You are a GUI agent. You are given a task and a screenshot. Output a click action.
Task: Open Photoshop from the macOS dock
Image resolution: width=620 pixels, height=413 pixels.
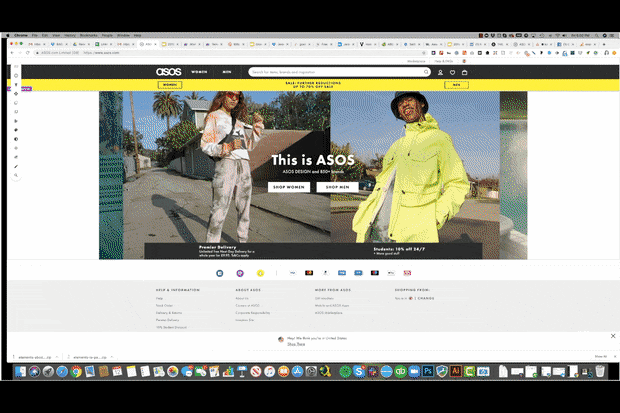426,371
